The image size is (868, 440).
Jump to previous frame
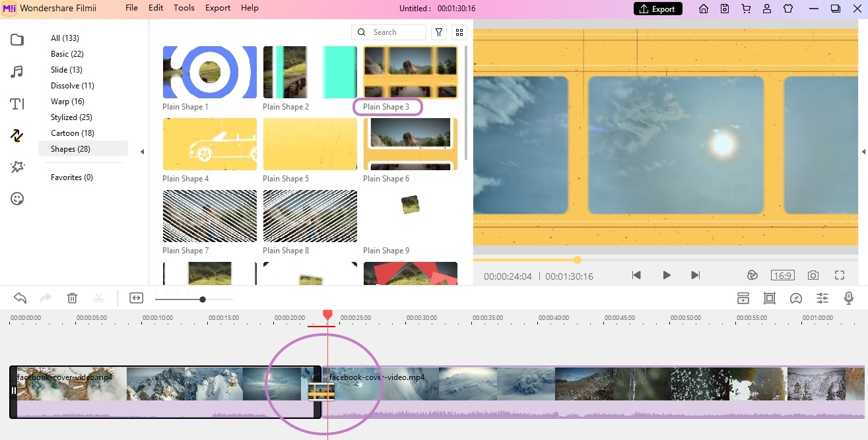[x=636, y=275]
